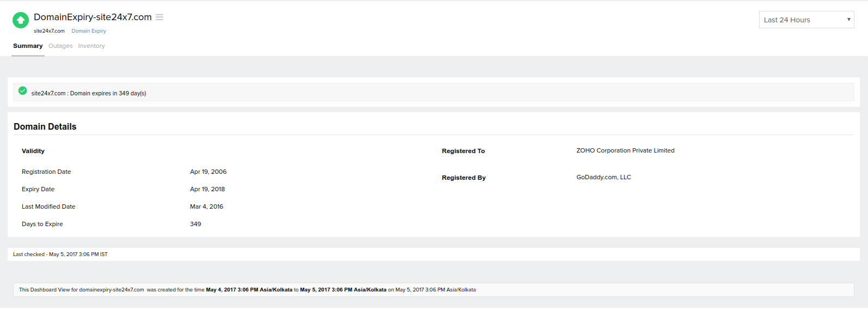Click ZOHO Corporation Private Limited registrant text
Image resolution: width=868 pixels, height=310 pixels.
(x=625, y=150)
